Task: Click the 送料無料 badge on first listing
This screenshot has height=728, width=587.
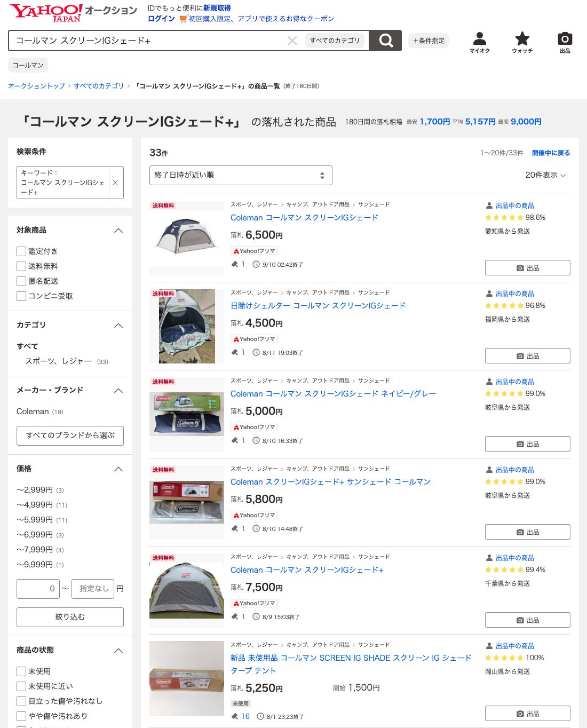Action: (163, 205)
